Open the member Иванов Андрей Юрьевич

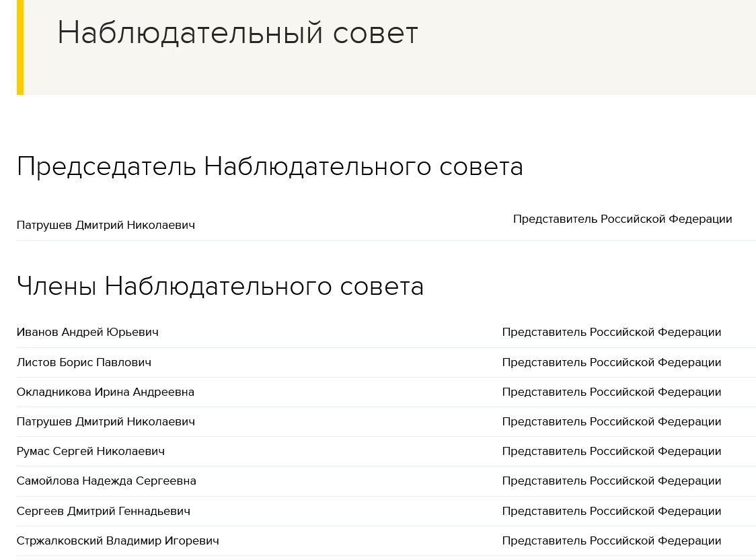pos(87,332)
